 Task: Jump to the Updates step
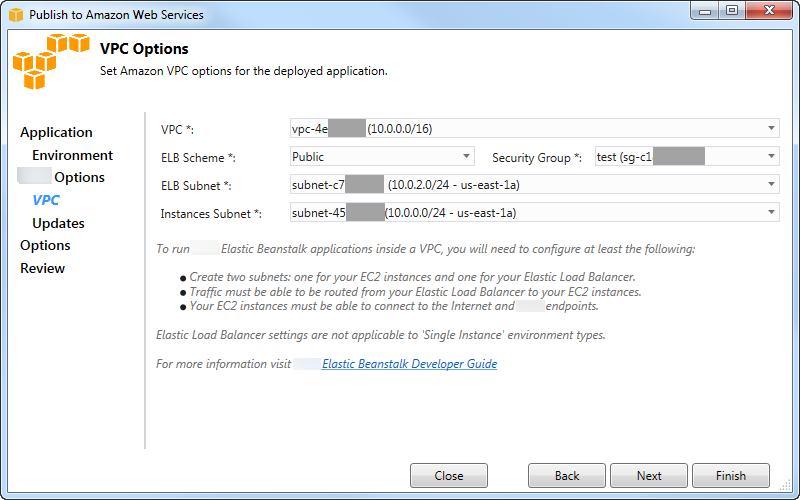coord(58,223)
